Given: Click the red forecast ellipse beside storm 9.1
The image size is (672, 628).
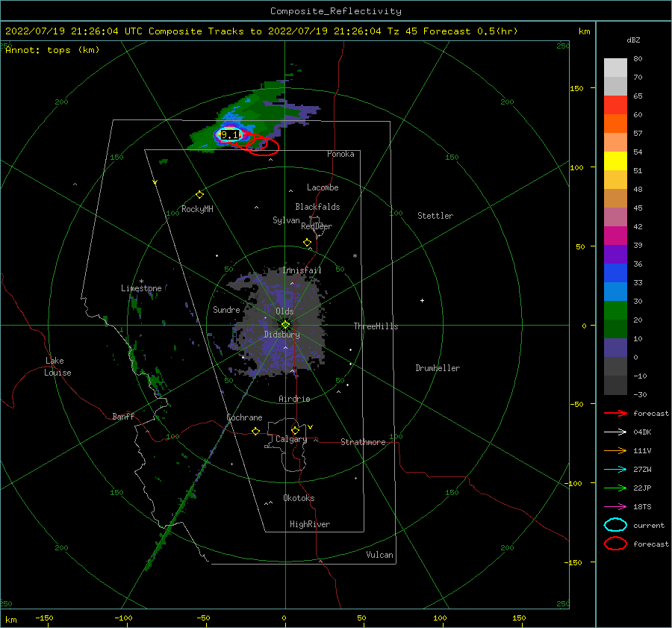Looking at the screenshot, I should (x=262, y=146).
